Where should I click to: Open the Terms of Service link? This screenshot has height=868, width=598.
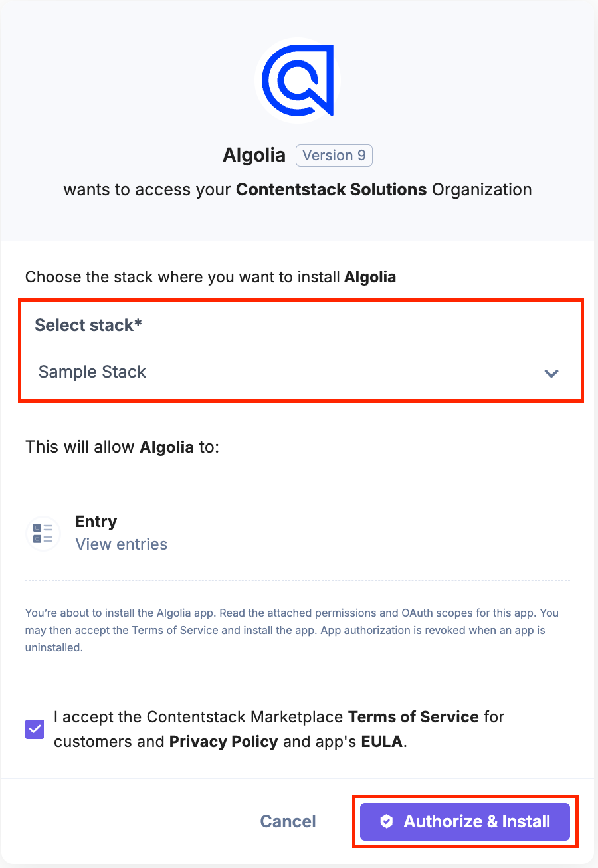[413, 717]
